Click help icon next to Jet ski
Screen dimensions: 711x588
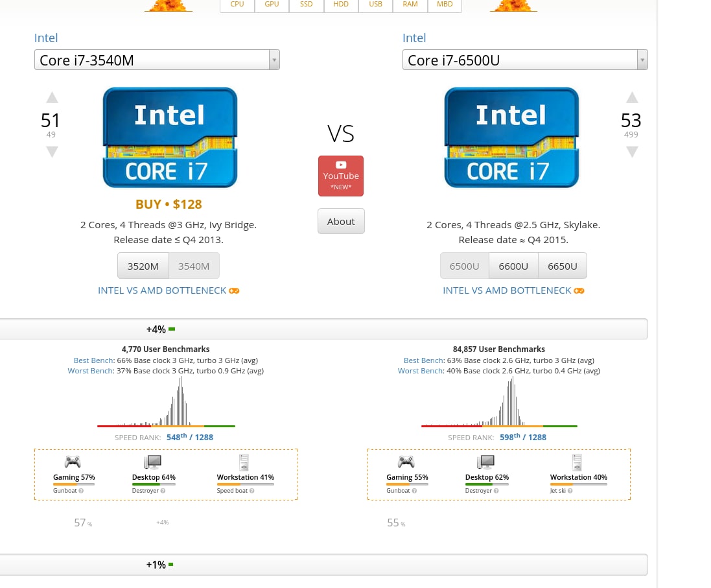[570, 491]
